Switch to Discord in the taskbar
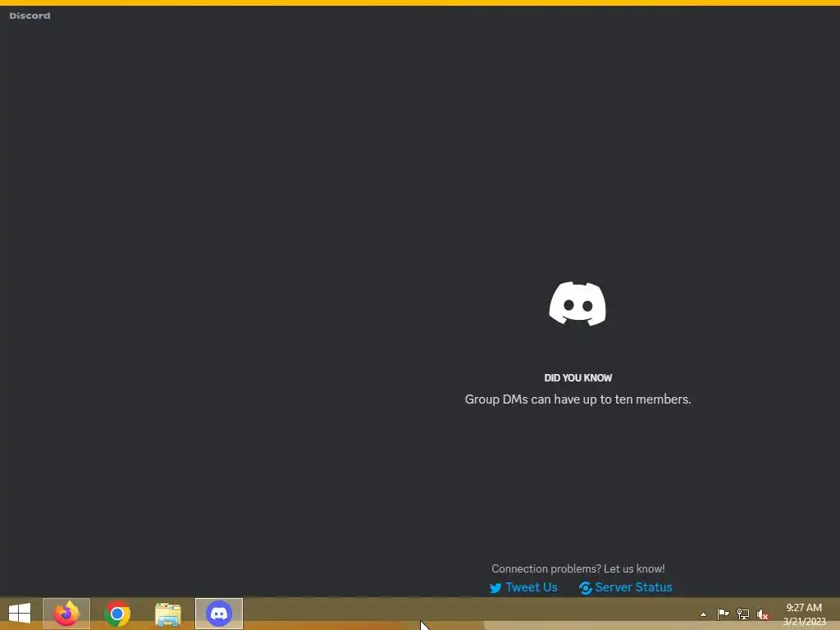 click(x=219, y=614)
